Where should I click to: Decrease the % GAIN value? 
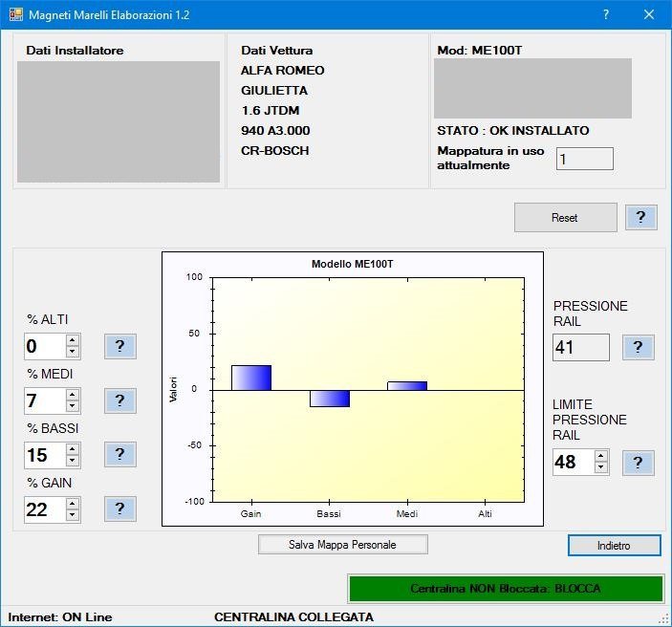(73, 515)
